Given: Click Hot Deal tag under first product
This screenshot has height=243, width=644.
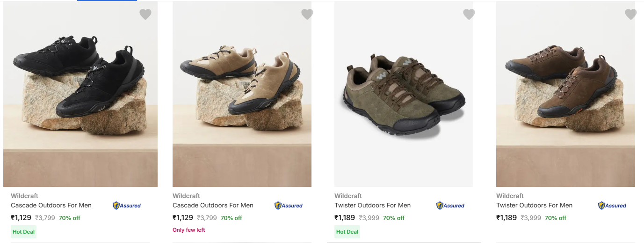Looking at the screenshot, I should click(x=23, y=232).
